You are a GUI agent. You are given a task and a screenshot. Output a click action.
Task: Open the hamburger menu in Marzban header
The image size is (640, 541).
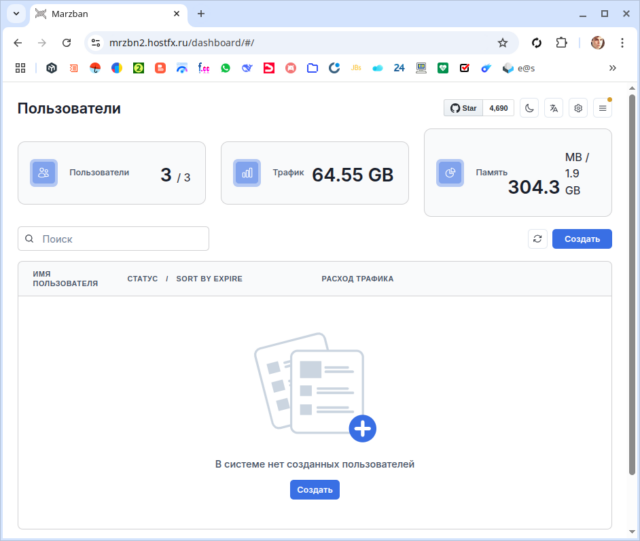pos(601,108)
